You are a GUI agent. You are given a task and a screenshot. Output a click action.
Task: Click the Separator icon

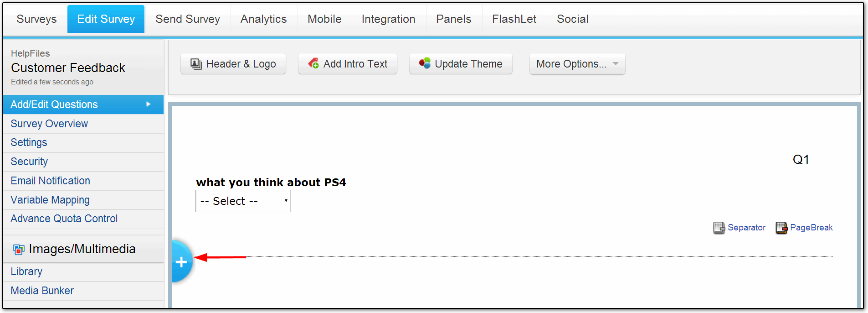719,228
